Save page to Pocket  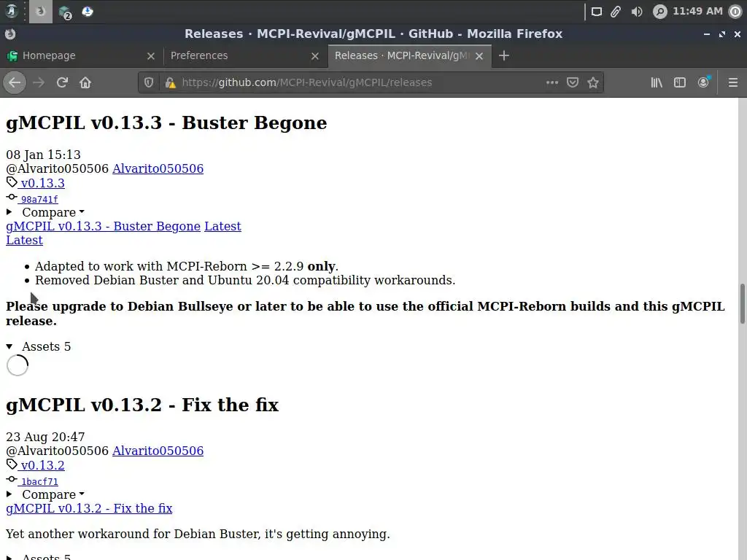point(573,82)
